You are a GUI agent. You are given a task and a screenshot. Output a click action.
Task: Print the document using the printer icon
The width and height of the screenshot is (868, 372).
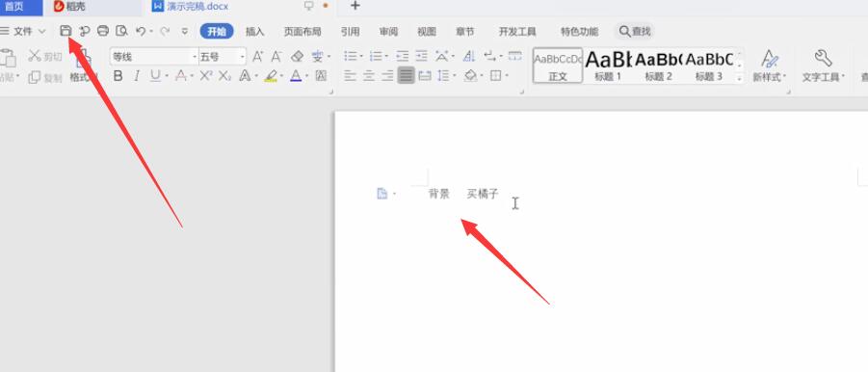click(x=103, y=31)
